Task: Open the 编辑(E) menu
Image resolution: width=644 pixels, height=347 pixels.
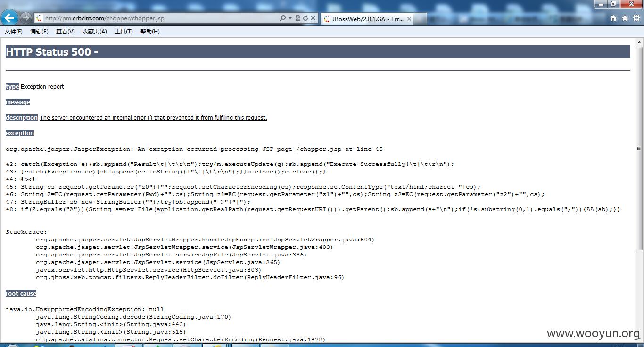Action: pyautogui.click(x=39, y=32)
